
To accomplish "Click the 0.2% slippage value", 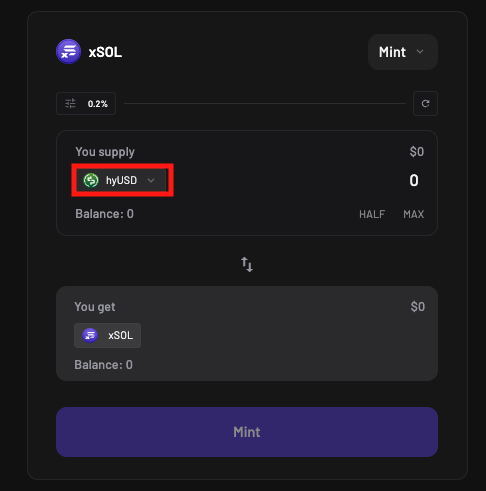I will (x=98, y=104).
